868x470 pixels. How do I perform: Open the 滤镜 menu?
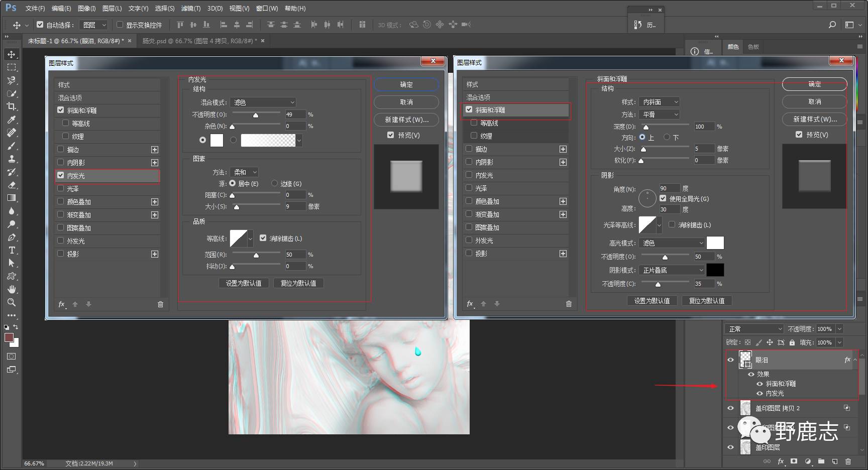pyautogui.click(x=190, y=9)
